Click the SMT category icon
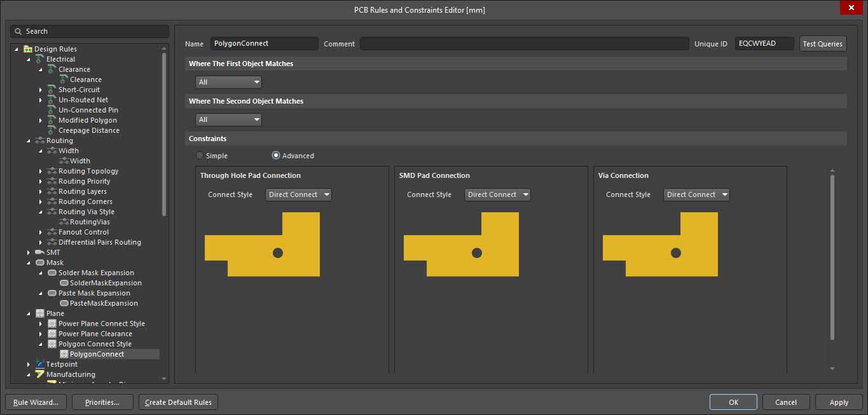 point(40,252)
